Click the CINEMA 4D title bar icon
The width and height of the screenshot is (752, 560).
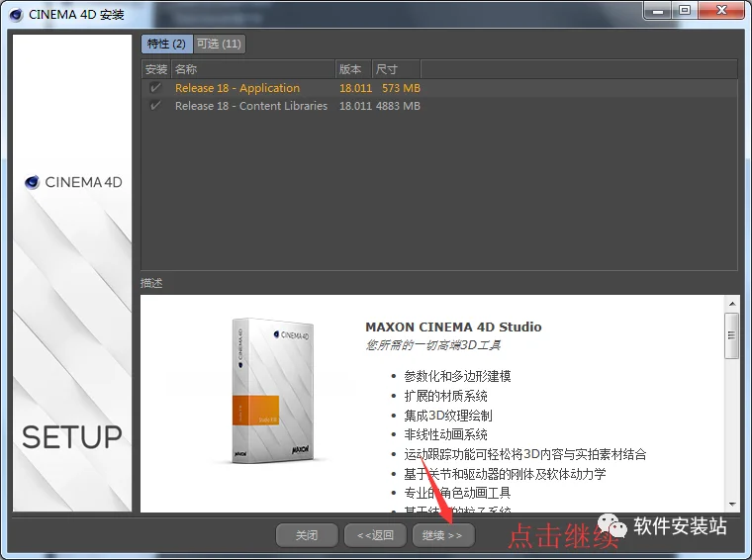click(x=16, y=15)
